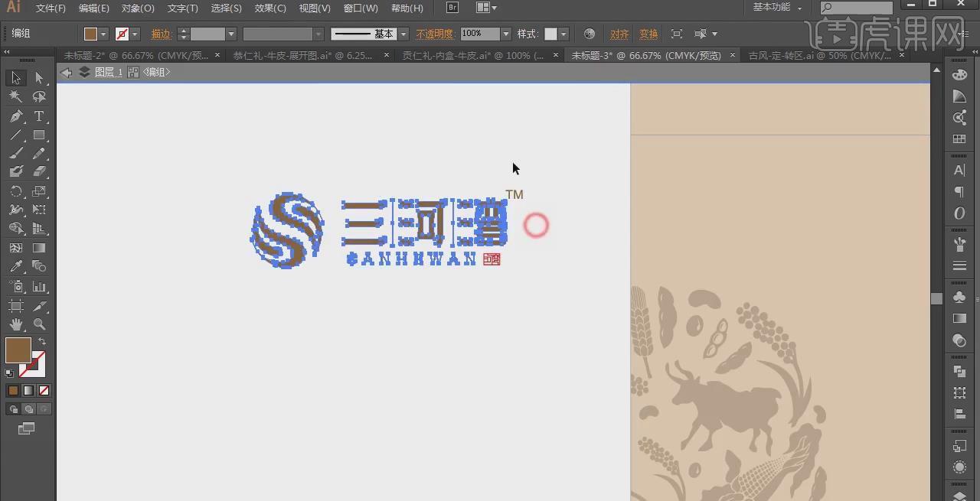Select the Rectangle tool
The image size is (980, 501).
(39, 135)
